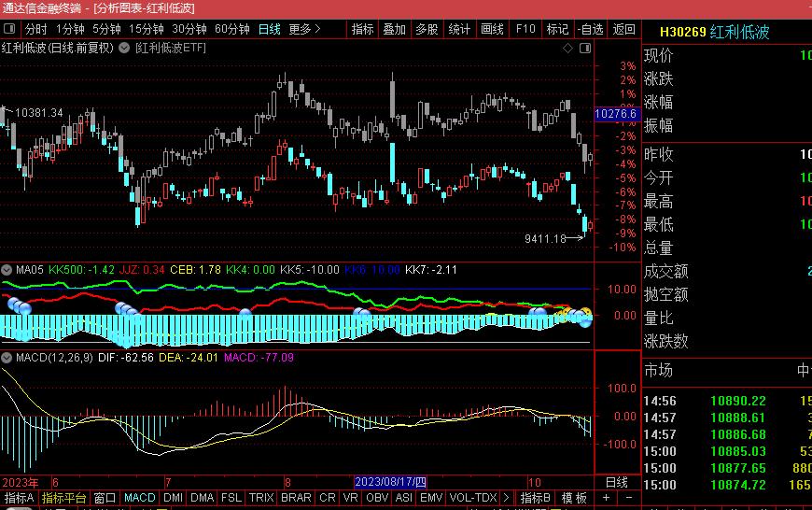812x510 pixels.
Task: Open the 模板 template tab
Action: tap(574, 498)
